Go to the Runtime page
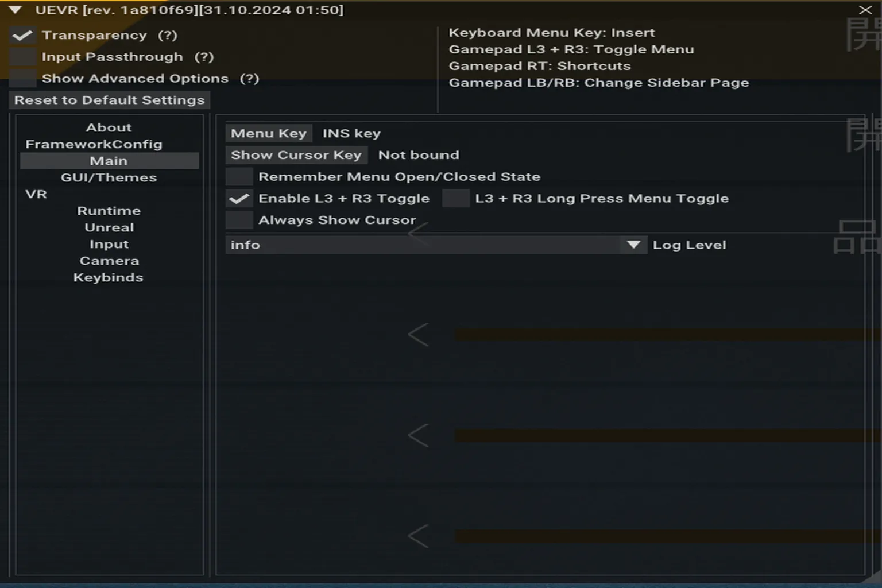 coord(109,211)
